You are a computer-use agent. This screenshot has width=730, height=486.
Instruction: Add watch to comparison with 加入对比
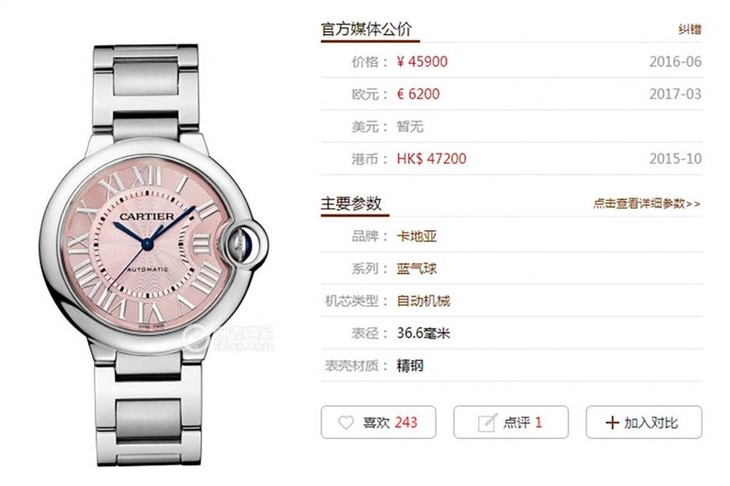pos(643,422)
